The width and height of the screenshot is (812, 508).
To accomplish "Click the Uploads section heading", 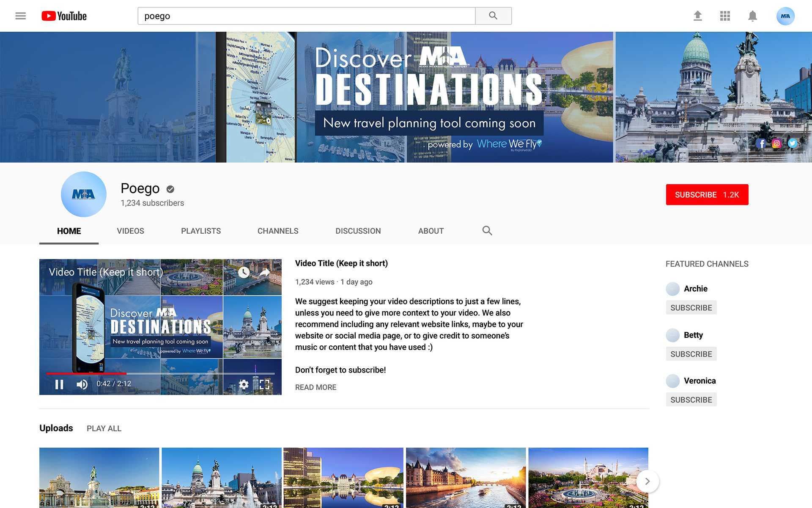I will click(x=56, y=428).
